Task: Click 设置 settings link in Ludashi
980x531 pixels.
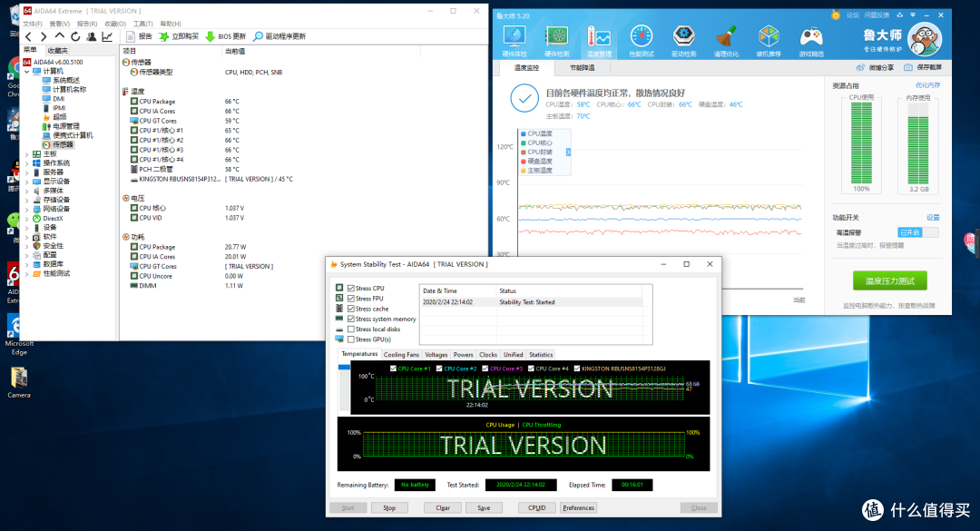Action: click(933, 218)
